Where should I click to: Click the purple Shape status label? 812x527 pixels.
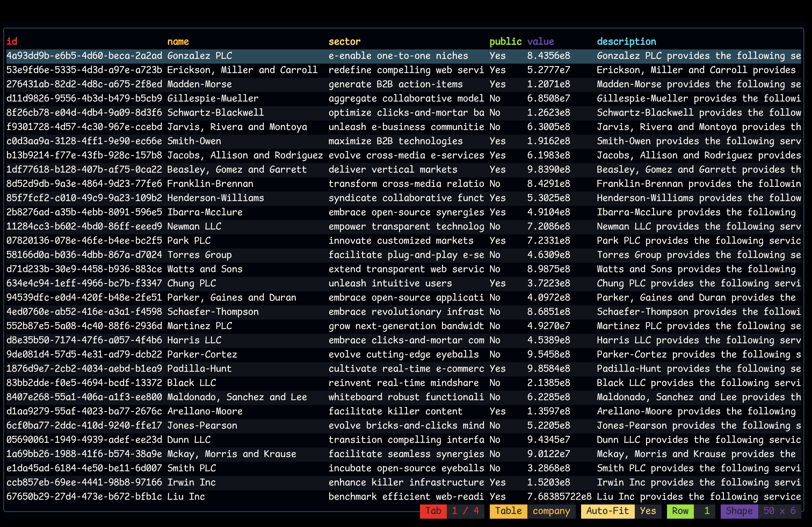tap(739, 511)
